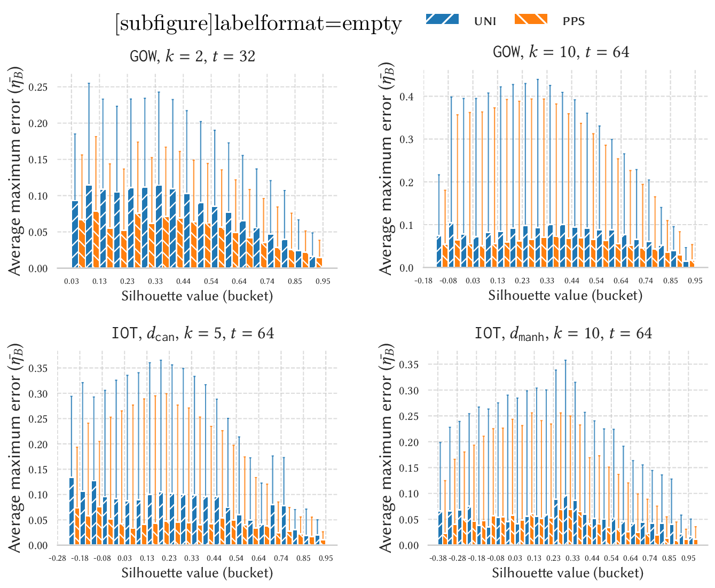
Task: Click the -0.38 x-tick in IOT d_manh chart
Action: click(x=438, y=558)
